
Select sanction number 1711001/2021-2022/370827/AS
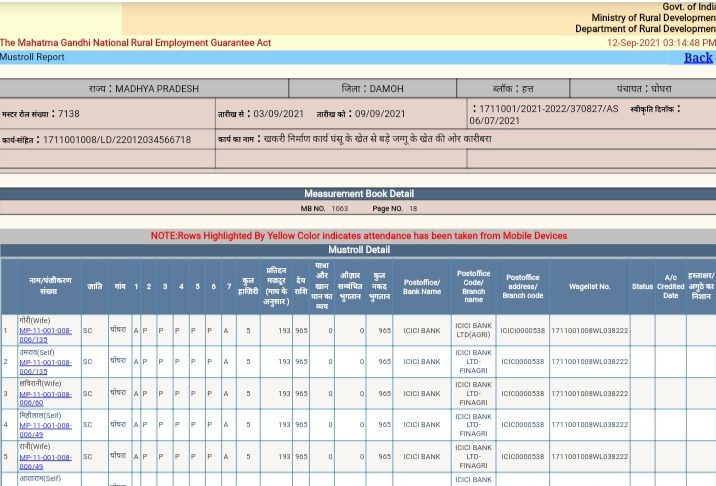[548, 109]
